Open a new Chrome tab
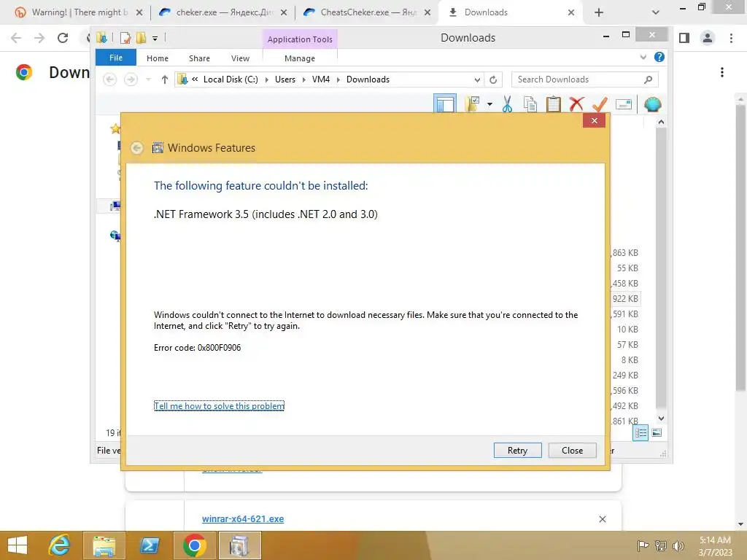This screenshot has width=747, height=560. tap(599, 12)
